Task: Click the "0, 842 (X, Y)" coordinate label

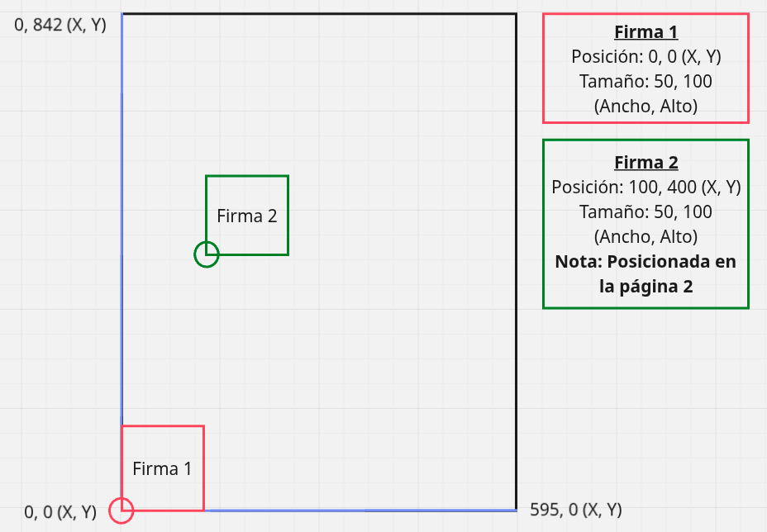Action: (x=60, y=25)
